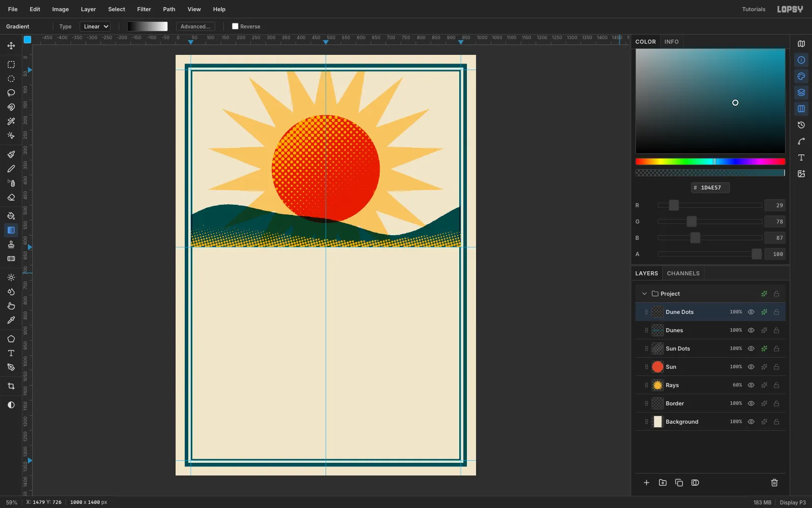The width and height of the screenshot is (812, 508).
Task: Select the Crop tool
Action: pos(11,386)
